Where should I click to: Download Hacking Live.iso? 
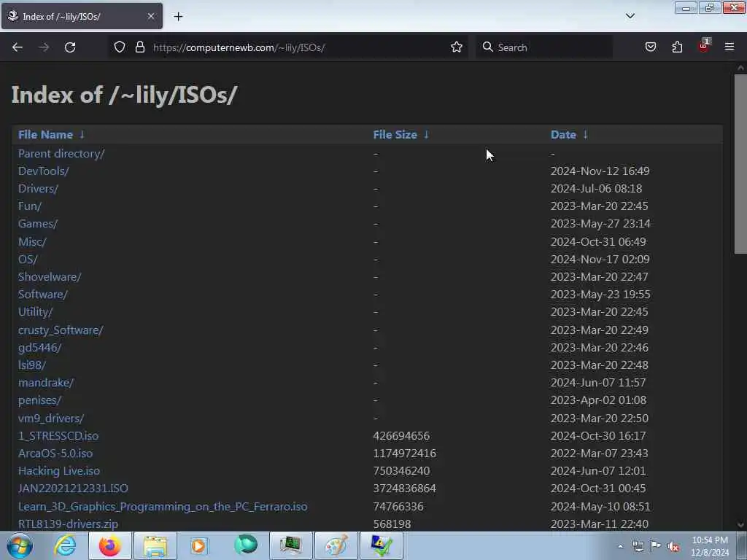pos(59,471)
